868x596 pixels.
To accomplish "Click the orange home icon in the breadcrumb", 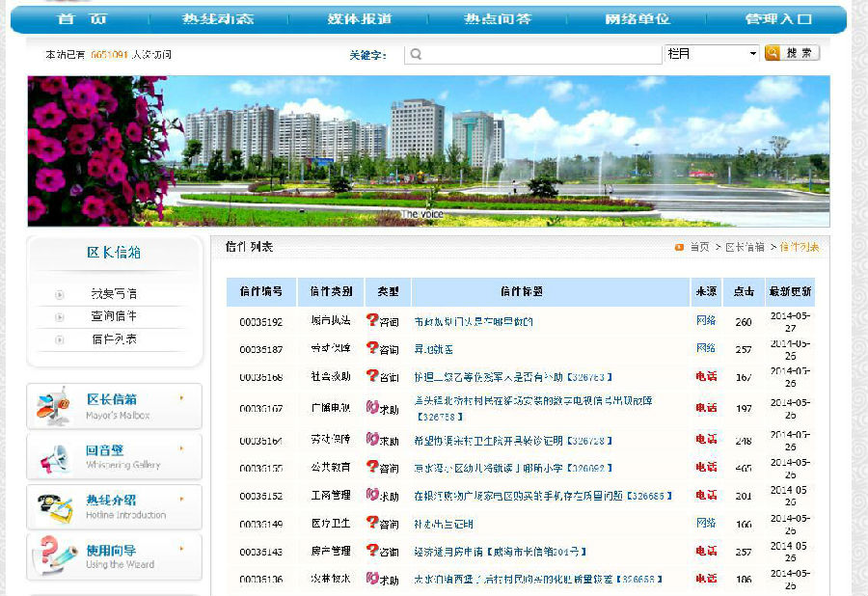I will click(680, 246).
